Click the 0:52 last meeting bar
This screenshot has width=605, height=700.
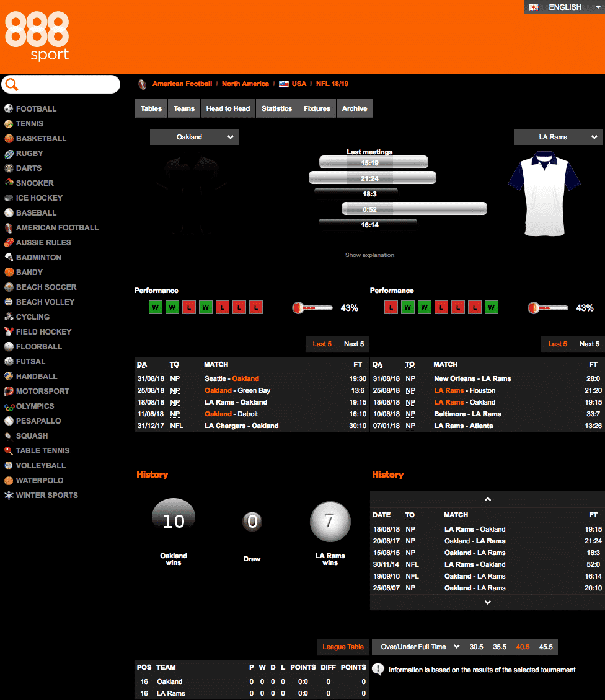click(414, 209)
